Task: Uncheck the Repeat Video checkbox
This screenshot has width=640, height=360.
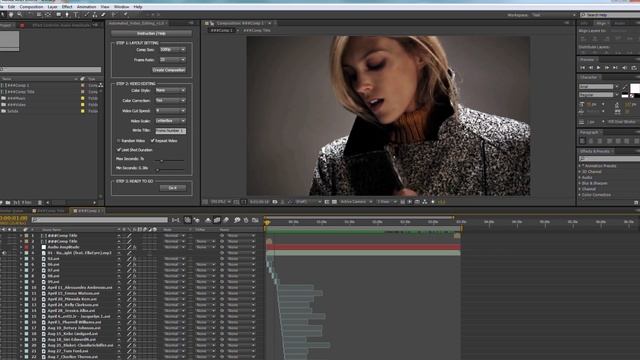Action: coord(152,141)
